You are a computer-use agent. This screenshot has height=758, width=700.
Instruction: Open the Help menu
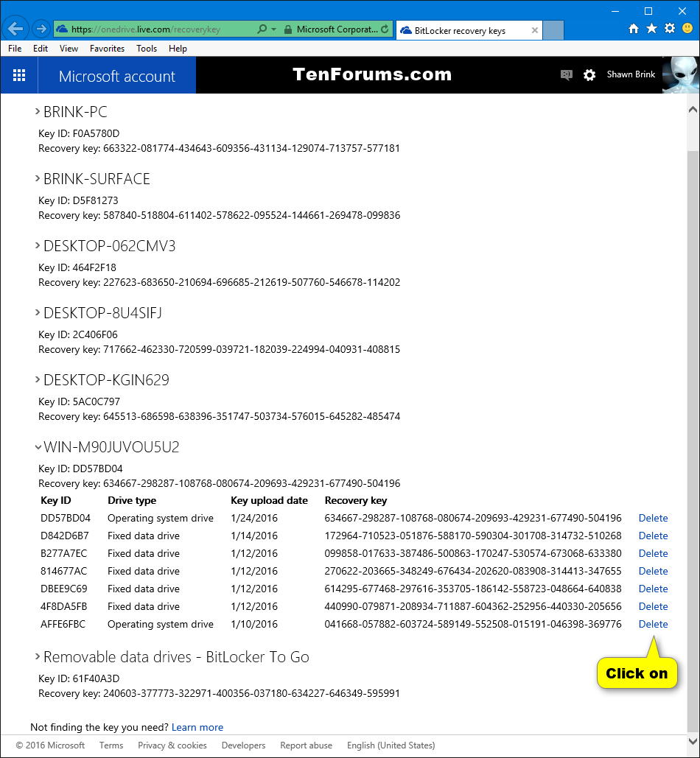coord(178,49)
